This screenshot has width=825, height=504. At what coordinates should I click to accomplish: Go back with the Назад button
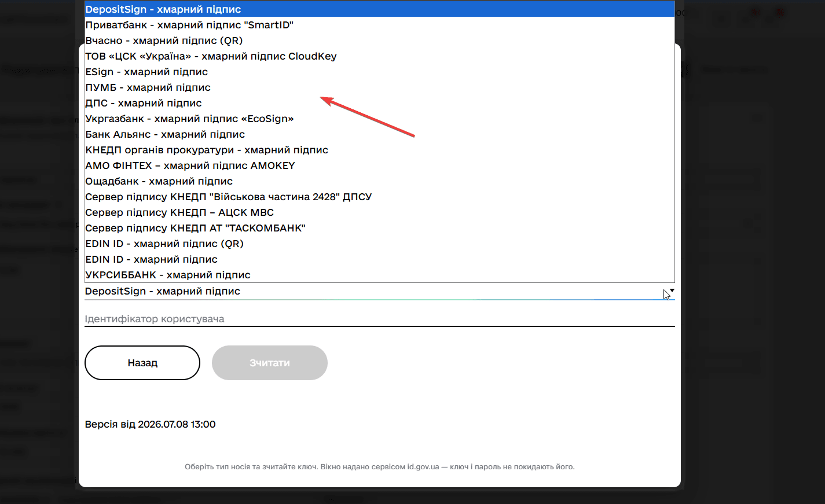click(142, 363)
